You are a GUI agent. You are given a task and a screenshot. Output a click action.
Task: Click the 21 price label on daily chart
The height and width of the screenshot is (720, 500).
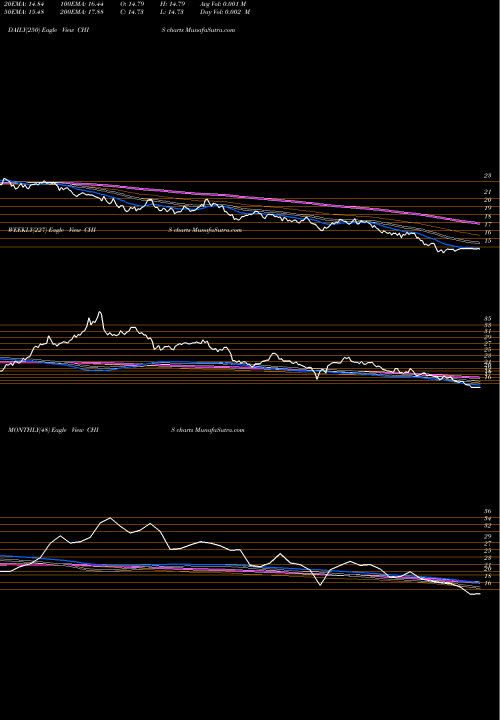(x=488, y=192)
